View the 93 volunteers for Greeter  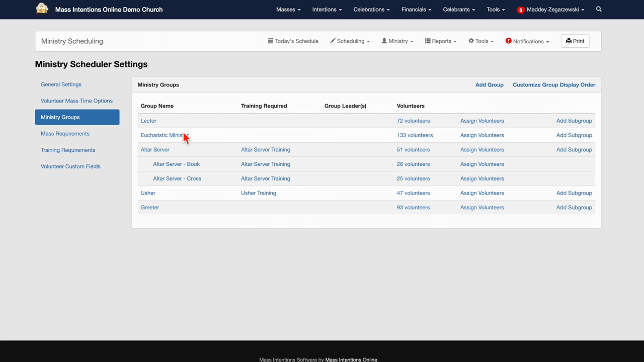pos(413,208)
